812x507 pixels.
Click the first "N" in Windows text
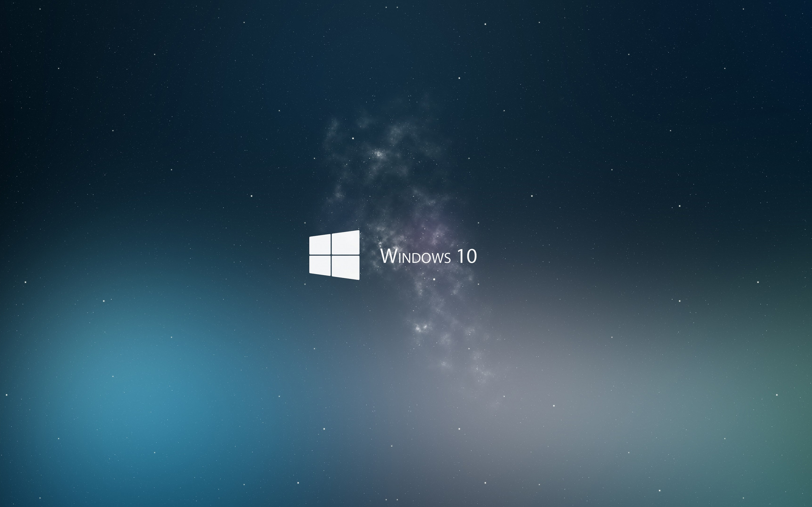pos(406,258)
